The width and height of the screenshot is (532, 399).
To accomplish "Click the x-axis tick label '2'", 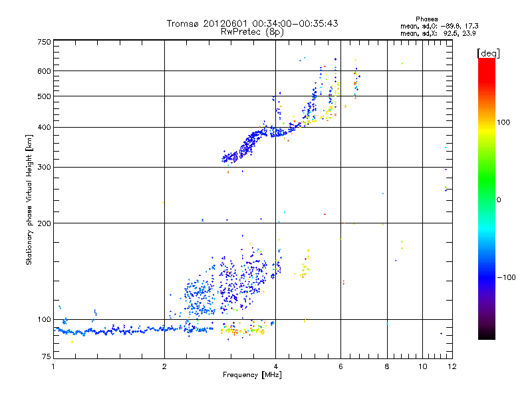I will click(x=164, y=366).
